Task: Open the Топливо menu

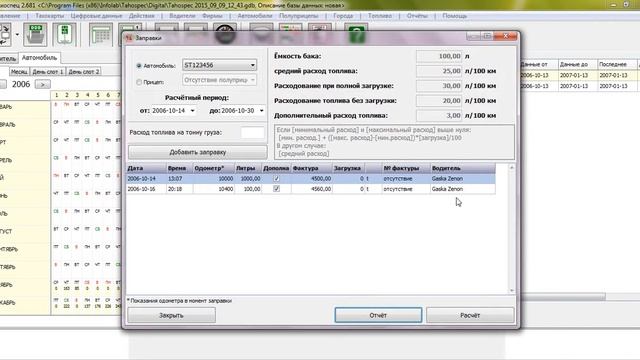Action: point(380,16)
